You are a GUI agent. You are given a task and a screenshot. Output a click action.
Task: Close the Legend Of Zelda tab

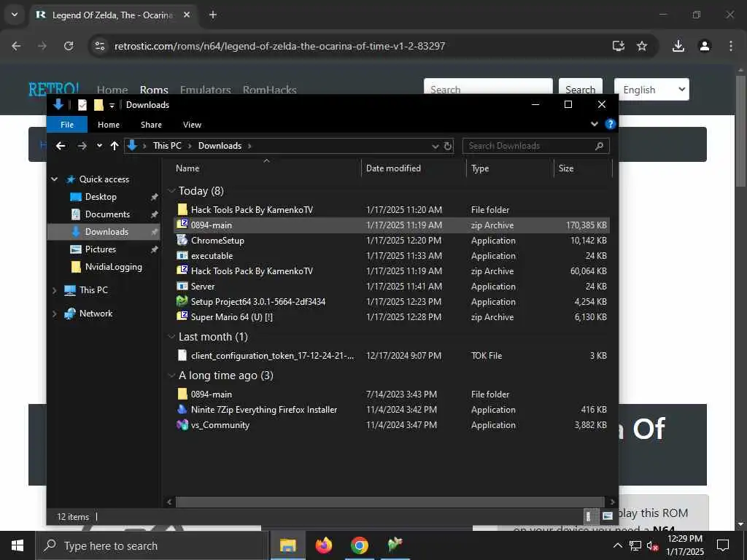click(x=187, y=15)
